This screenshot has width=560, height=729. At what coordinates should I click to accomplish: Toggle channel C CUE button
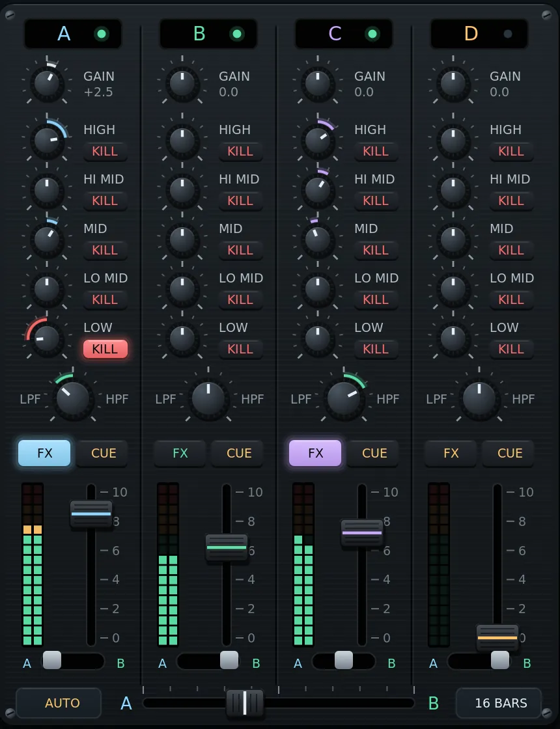point(374,453)
